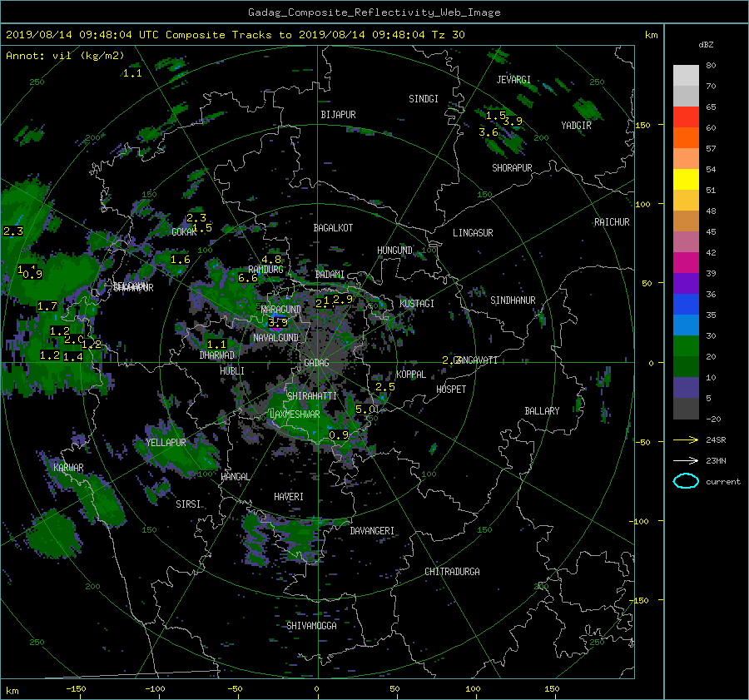Click the HANGAL label

pyautogui.click(x=235, y=477)
